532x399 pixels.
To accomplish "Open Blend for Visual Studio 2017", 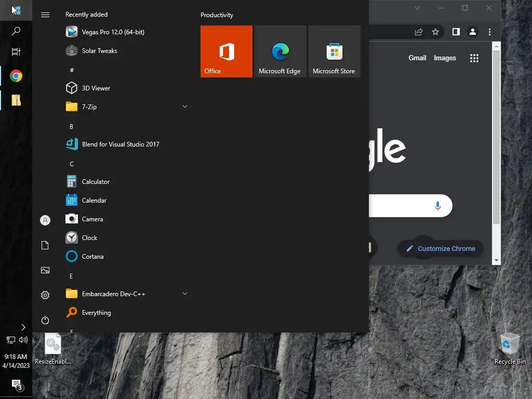I will click(126, 144).
